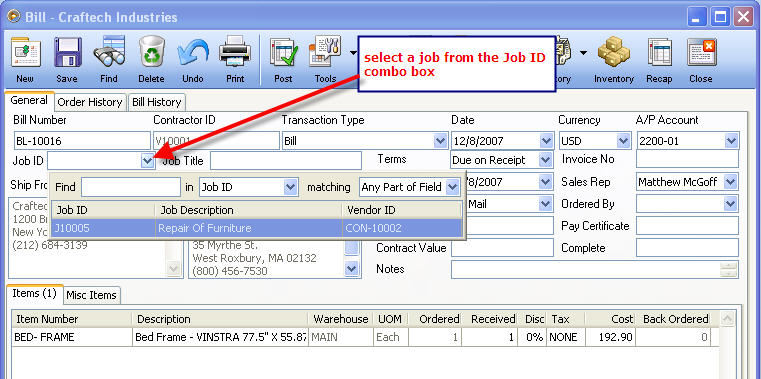Open the Terms Due on Receipt dropdown
761x379 pixels.
tap(546, 159)
